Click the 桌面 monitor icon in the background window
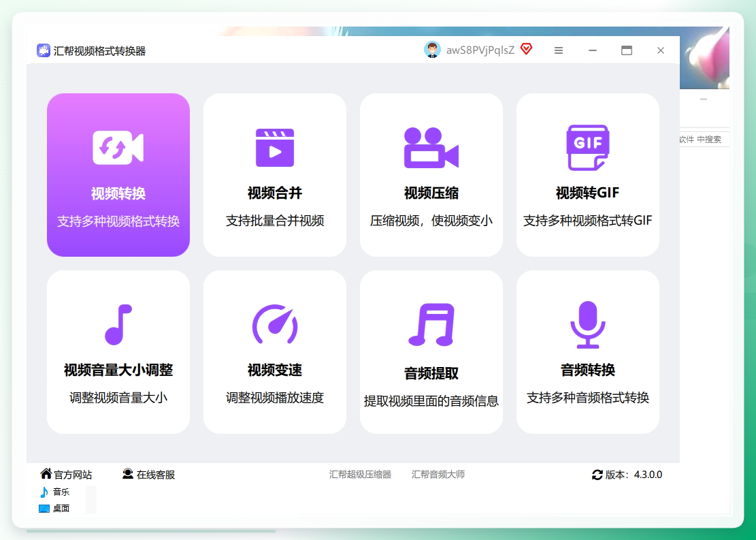This screenshot has height=540, width=756. tap(44, 508)
